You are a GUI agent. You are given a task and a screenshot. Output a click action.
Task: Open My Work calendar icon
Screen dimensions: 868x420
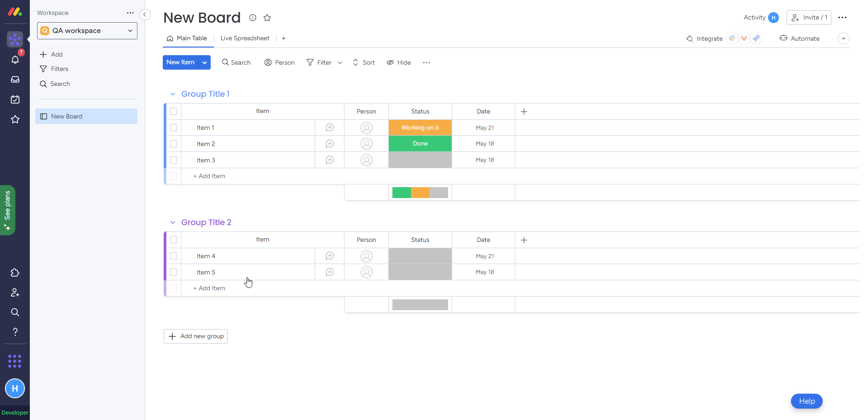coord(15,99)
